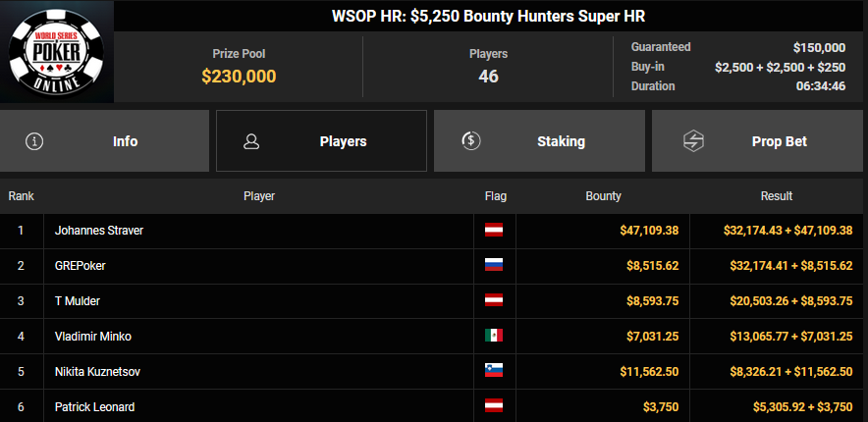
Task: Click the Result column header
Action: 777,196
